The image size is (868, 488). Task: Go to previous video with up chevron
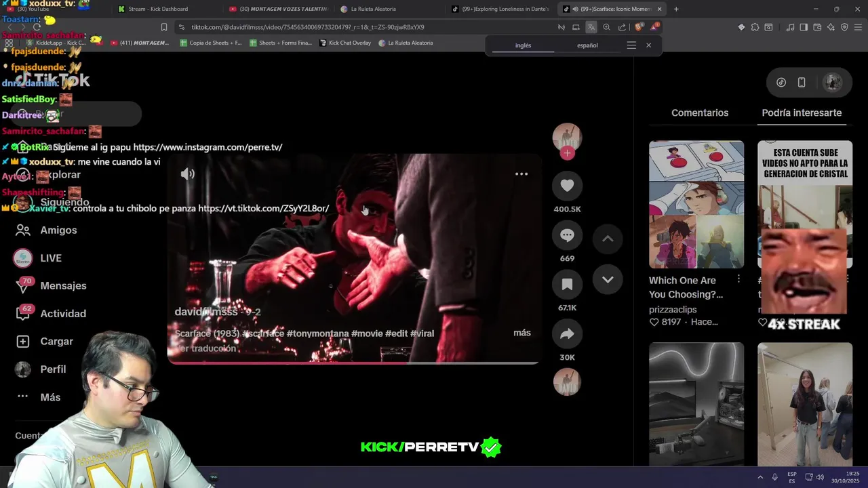608,239
